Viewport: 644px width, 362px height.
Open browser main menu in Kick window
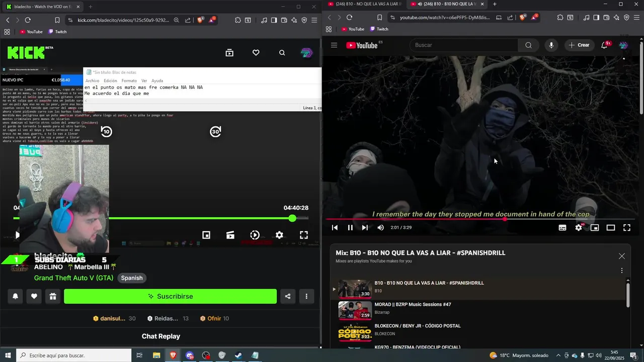(314, 20)
